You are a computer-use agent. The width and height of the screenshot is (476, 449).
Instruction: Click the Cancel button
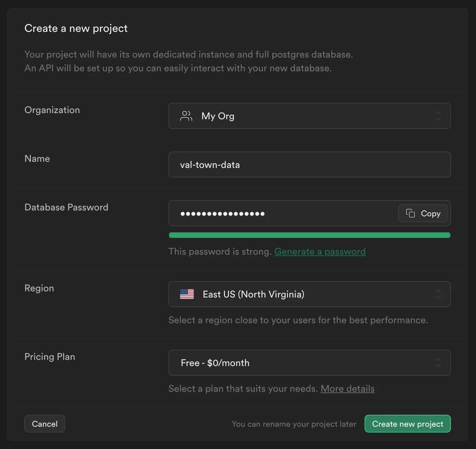(44, 423)
